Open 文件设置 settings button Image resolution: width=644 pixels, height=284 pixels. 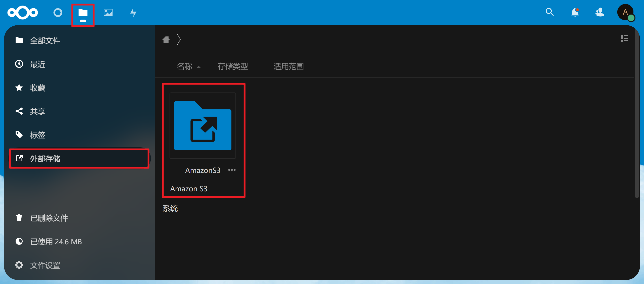45,265
